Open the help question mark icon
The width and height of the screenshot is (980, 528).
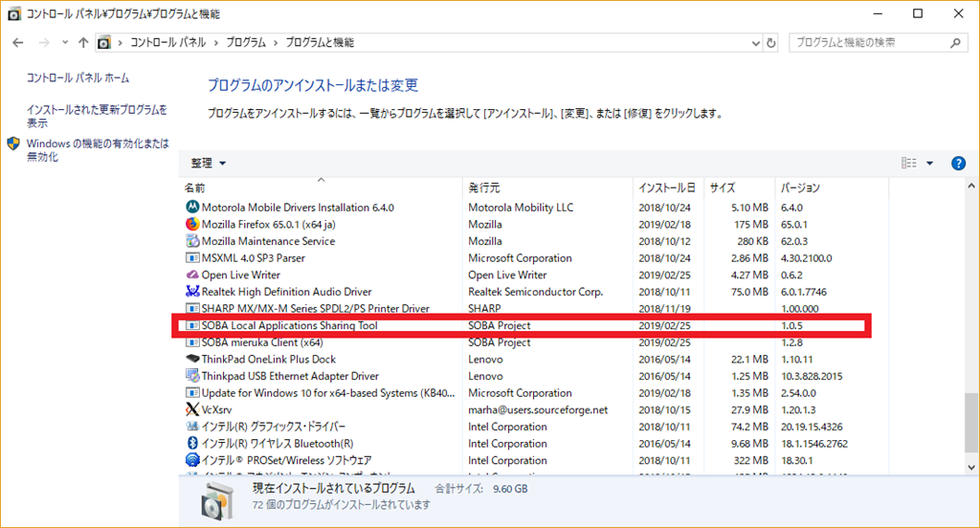958,163
